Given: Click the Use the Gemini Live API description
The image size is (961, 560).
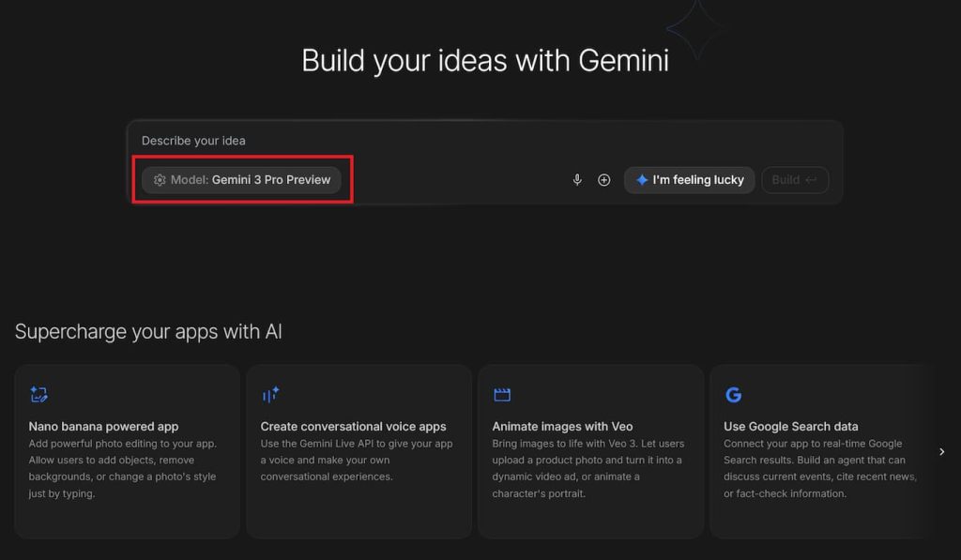Looking at the screenshot, I should (357, 461).
